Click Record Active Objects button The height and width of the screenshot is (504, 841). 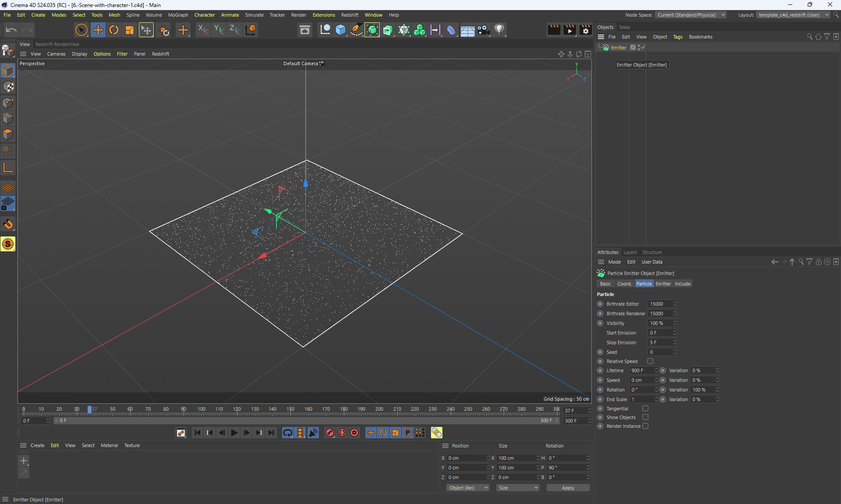coord(330,433)
